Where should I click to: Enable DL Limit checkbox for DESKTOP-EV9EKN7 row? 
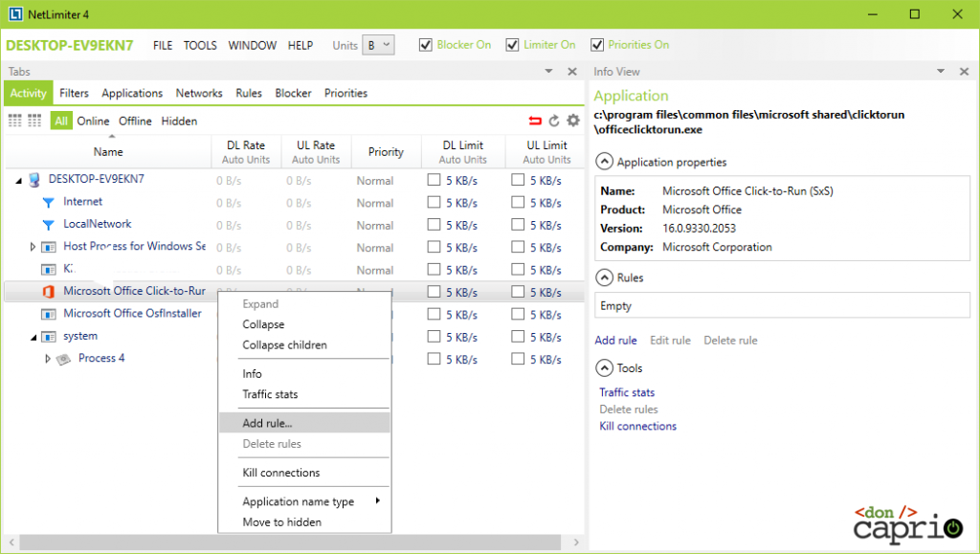point(434,180)
